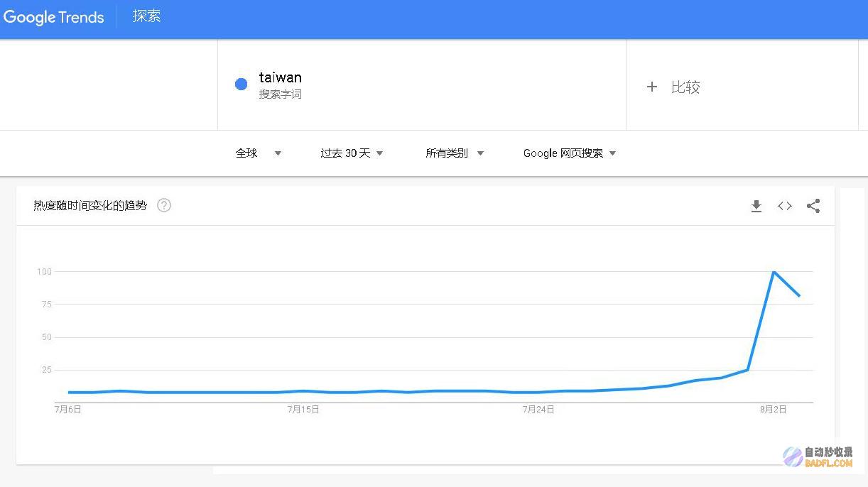This screenshot has width=868, height=487.
Task: Click the 7月6日 x-axis label
Action: pyautogui.click(x=68, y=410)
